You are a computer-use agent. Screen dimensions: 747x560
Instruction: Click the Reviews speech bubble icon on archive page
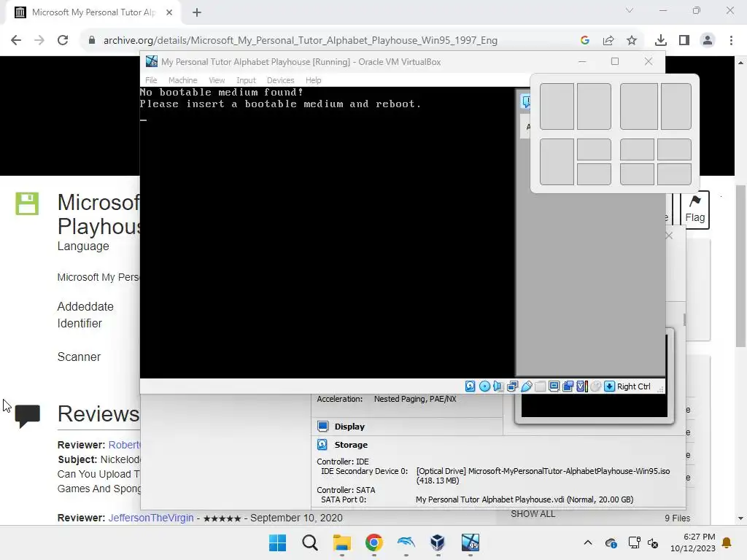[x=28, y=416]
